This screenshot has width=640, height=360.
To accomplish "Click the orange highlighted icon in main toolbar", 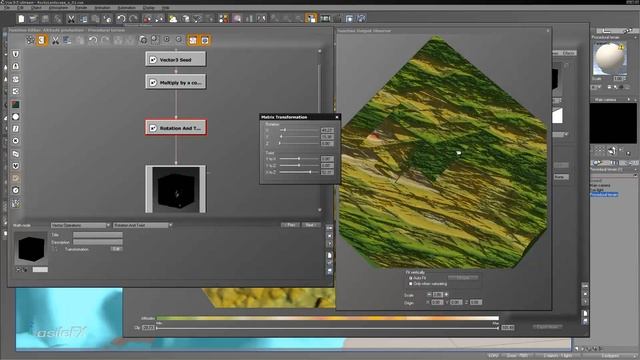I will (311, 18).
